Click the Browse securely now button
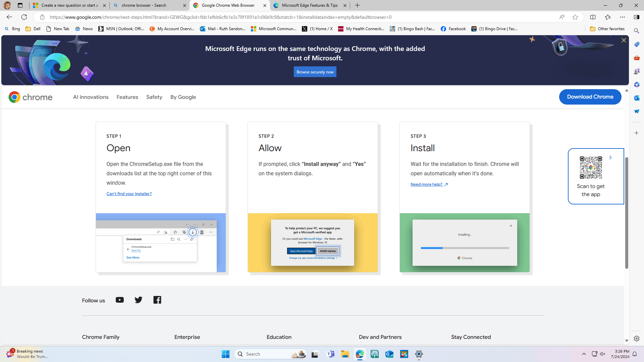The width and height of the screenshot is (644, 362). (315, 72)
